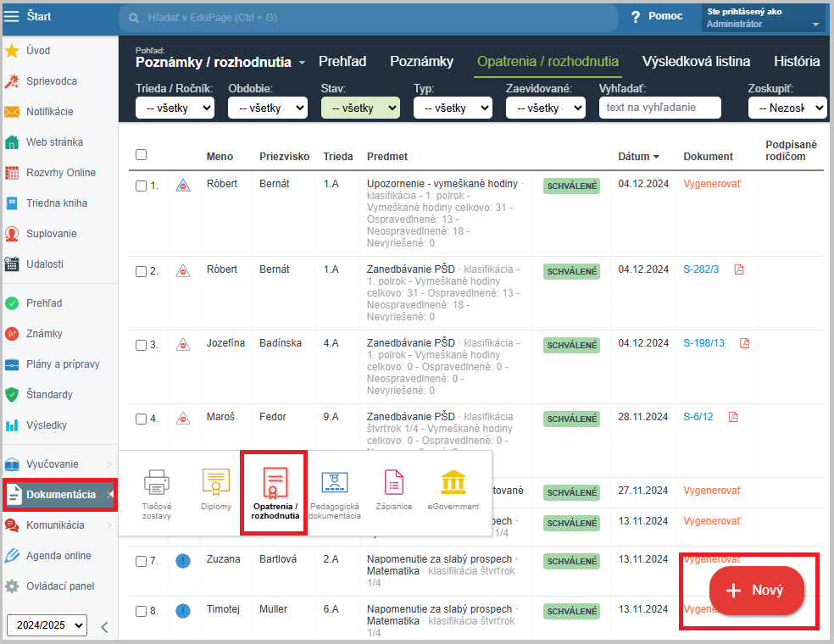Open Notifikácie envelope icon

[12, 112]
